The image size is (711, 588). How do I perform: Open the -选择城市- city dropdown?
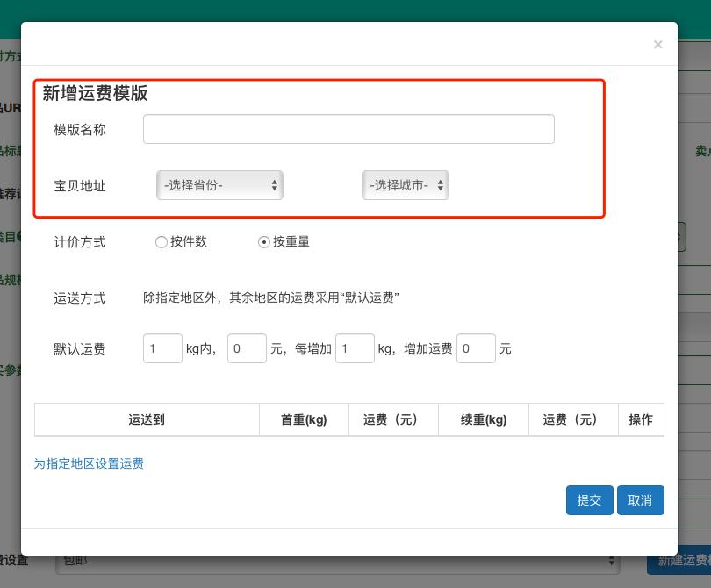coord(406,185)
